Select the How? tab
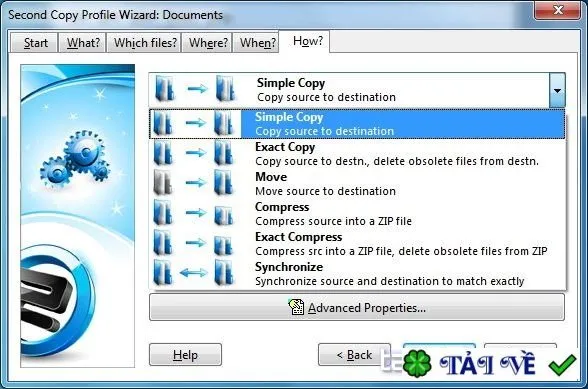The image size is (588, 389). coord(305,41)
